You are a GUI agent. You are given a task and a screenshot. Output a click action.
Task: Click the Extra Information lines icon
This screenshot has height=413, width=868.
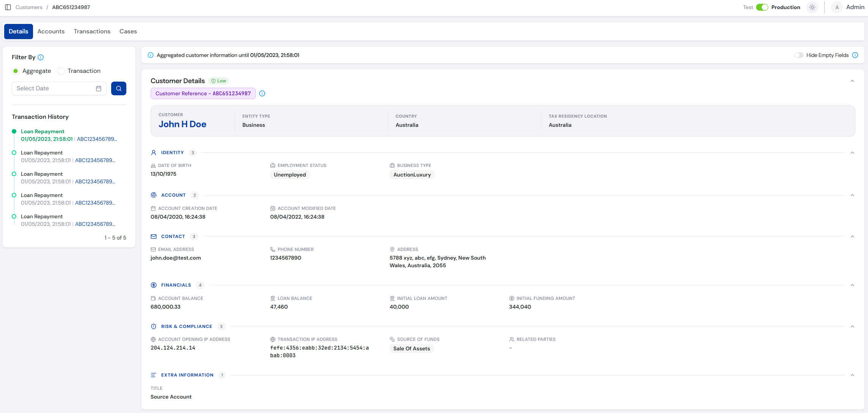tap(154, 375)
